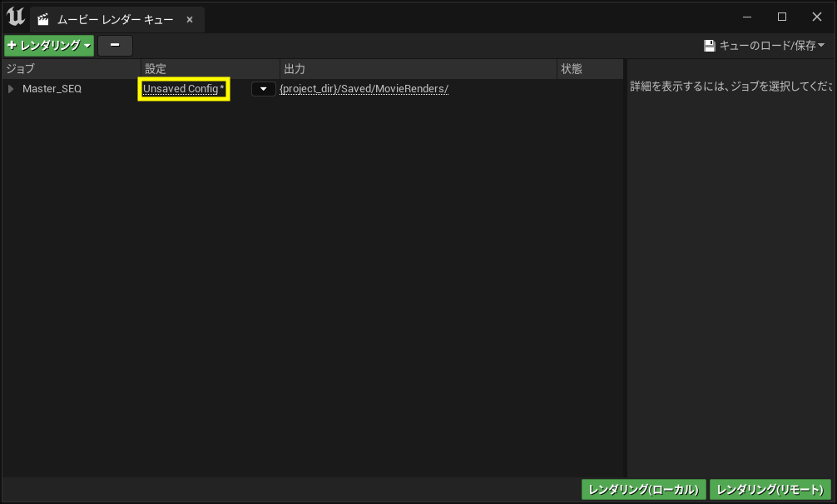Screen dimensions: 837x504
Task: Open the Unsaved Config settings link
Action: [182, 88]
